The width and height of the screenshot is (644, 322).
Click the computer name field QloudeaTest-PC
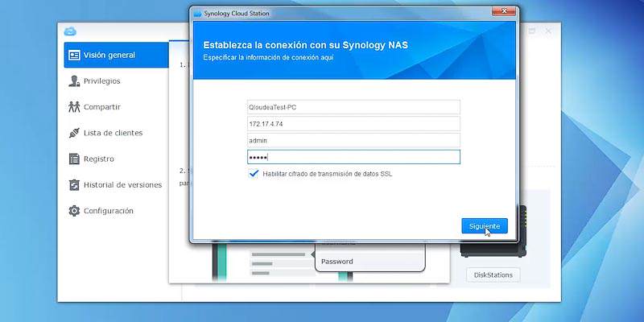353,107
